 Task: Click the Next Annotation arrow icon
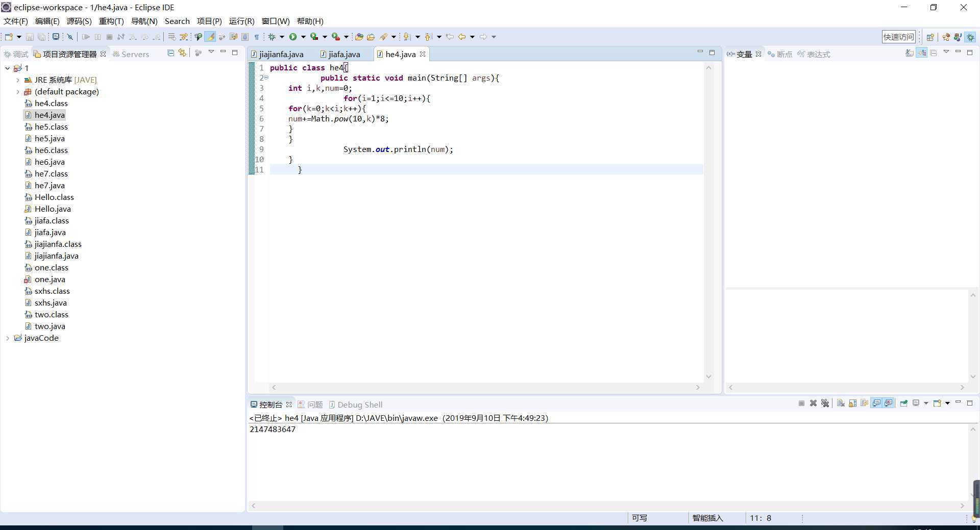(x=407, y=37)
